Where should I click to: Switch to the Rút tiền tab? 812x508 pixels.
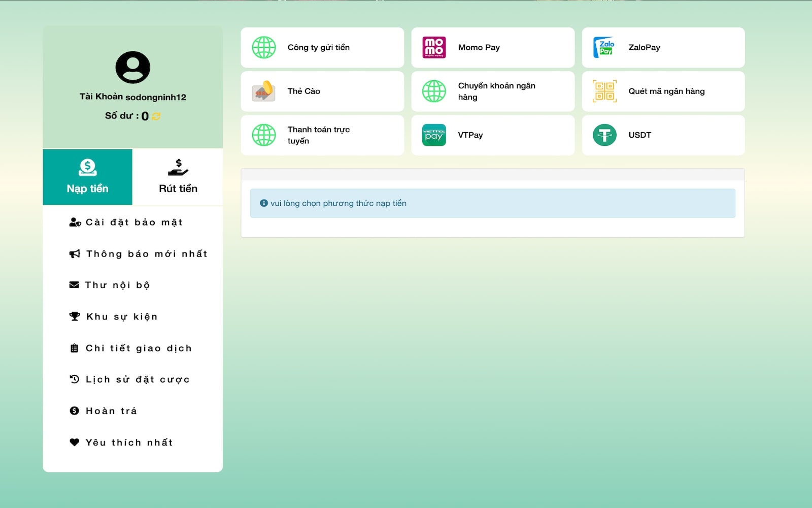tap(178, 177)
